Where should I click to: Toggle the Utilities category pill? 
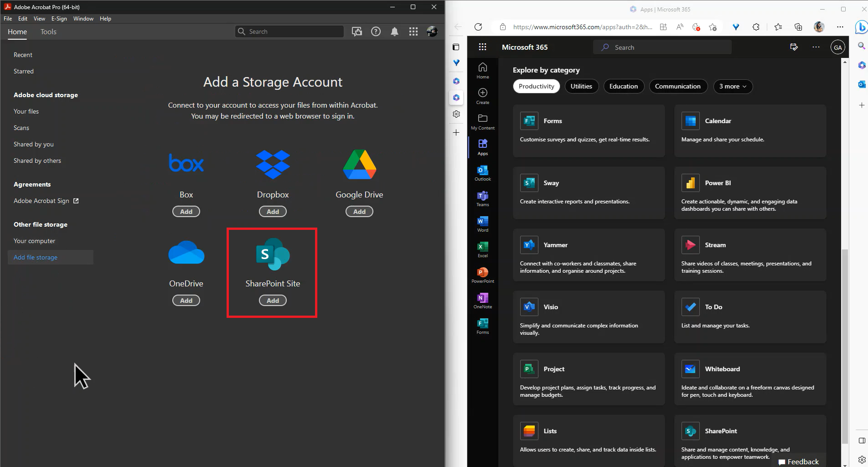point(581,86)
